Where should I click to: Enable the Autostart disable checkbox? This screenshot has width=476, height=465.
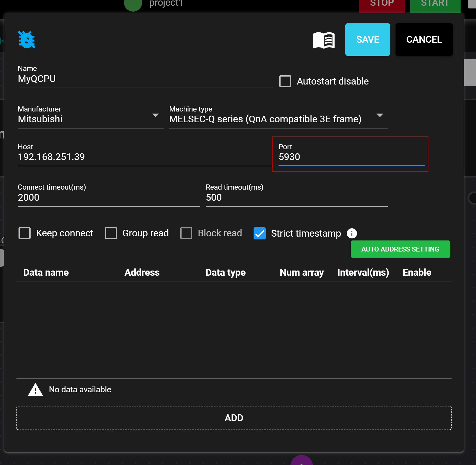285,81
